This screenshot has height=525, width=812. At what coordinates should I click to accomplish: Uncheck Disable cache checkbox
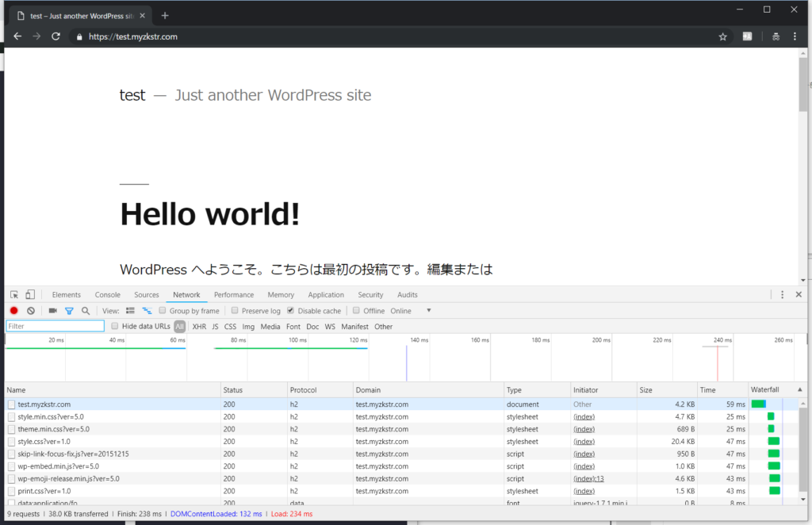[290, 311]
